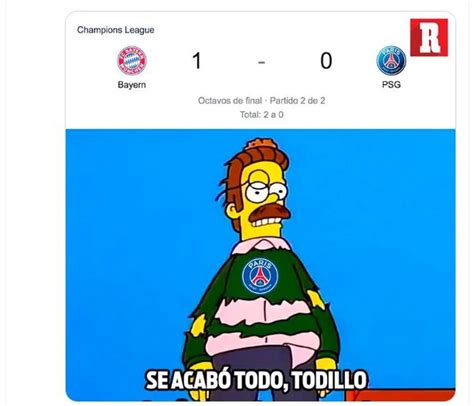Viewport: 474px width, 406px height.
Task: Click the SE ACABÓ TODO, TODILLO caption
Action: click(256, 379)
